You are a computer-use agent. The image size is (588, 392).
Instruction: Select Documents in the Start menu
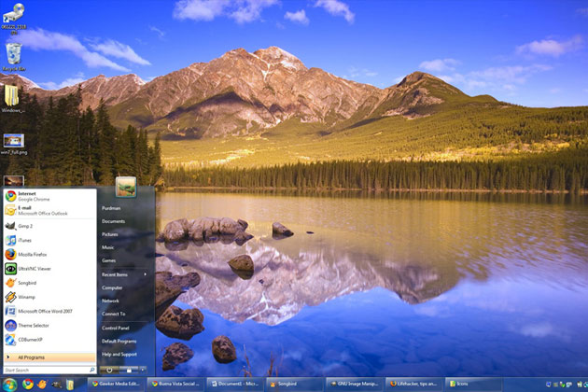[113, 221]
